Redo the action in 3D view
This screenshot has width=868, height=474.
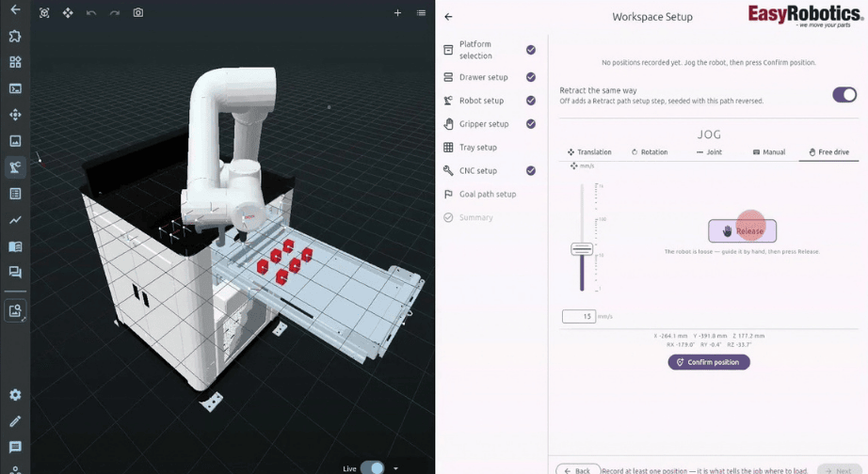pos(115,13)
